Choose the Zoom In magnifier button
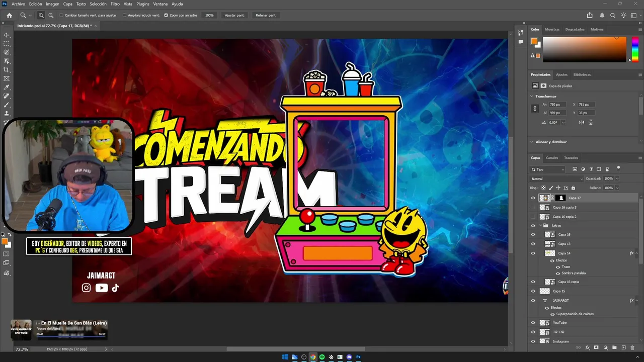Screen dimensions: 644x362 pyautogui.click(x=41, y=15)
